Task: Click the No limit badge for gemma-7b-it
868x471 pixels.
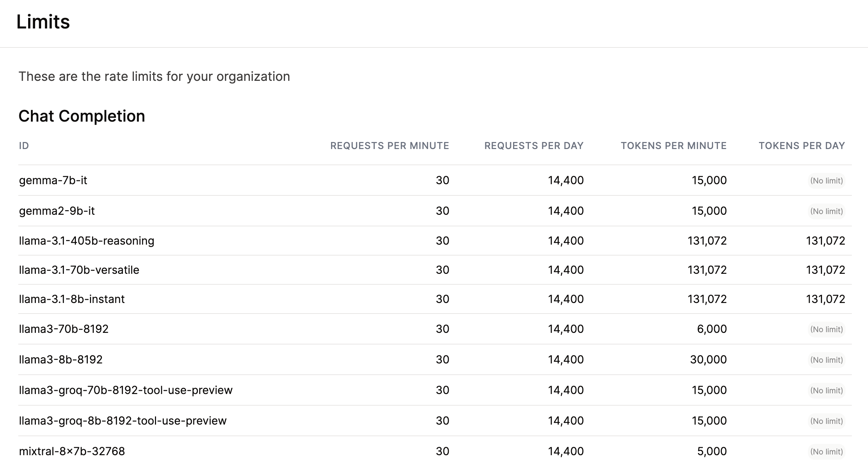Action: 826,181
